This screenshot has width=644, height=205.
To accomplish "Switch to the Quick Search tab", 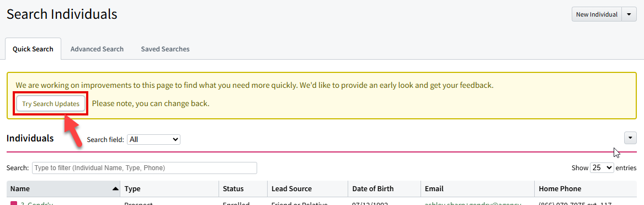I will point(33,49).
